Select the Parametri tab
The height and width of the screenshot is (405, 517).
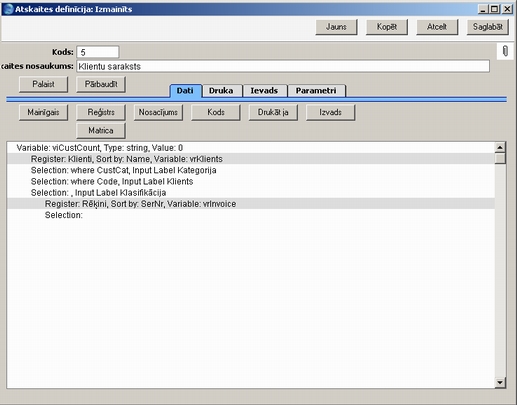(x=316, y=91)
